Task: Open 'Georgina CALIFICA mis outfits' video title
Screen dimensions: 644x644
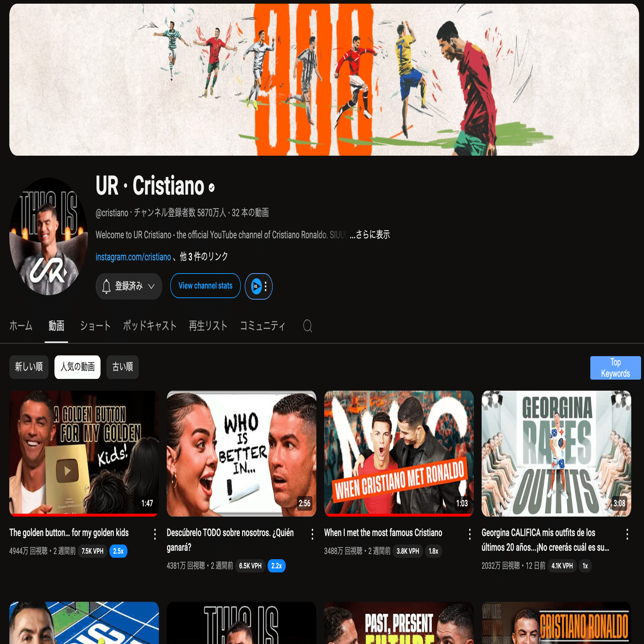Action: click(x=545, y=540)
